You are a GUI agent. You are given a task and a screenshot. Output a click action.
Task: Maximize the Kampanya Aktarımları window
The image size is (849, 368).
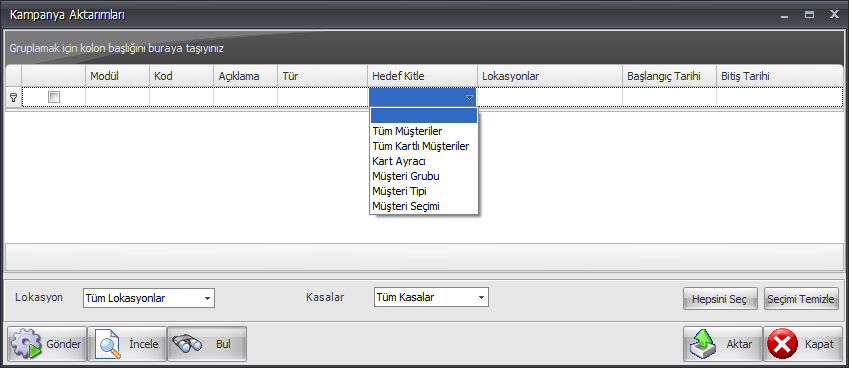tap(809, 15)
